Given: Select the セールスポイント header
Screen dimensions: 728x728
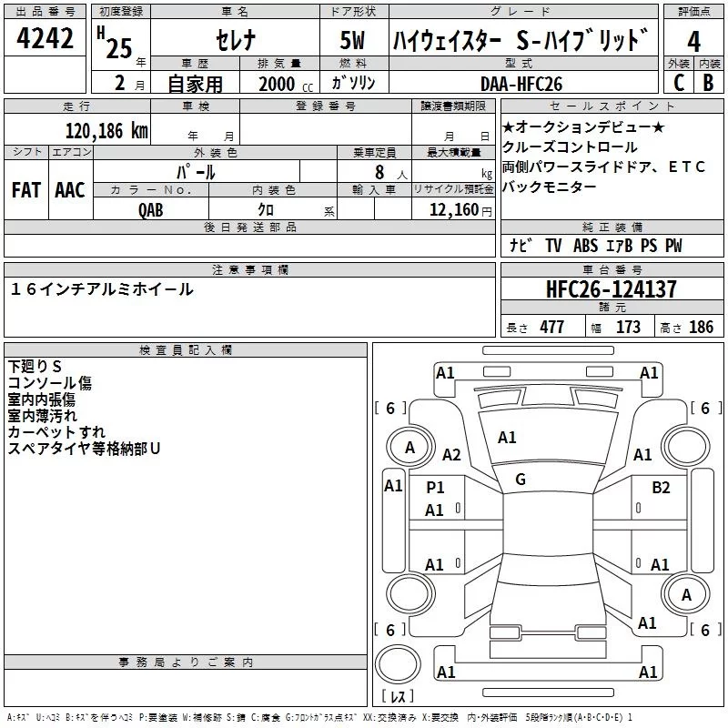Looking at the screenshot, I should 612,106.
